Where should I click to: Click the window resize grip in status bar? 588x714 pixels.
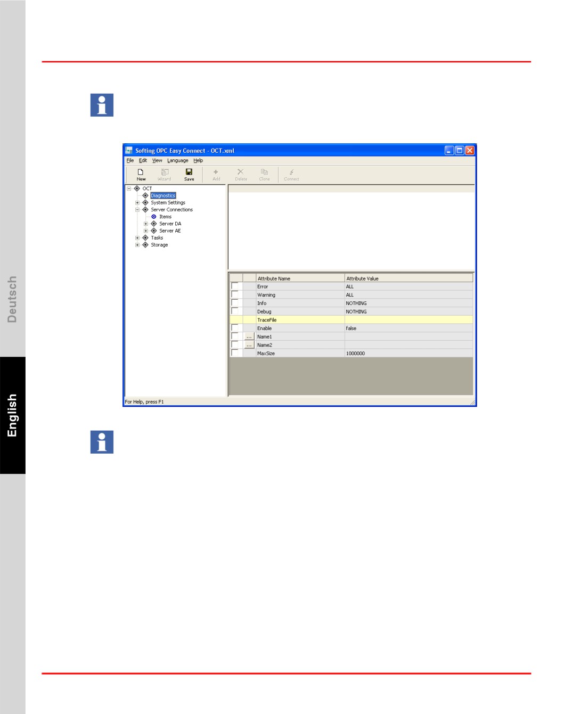[x=472, y=402]
